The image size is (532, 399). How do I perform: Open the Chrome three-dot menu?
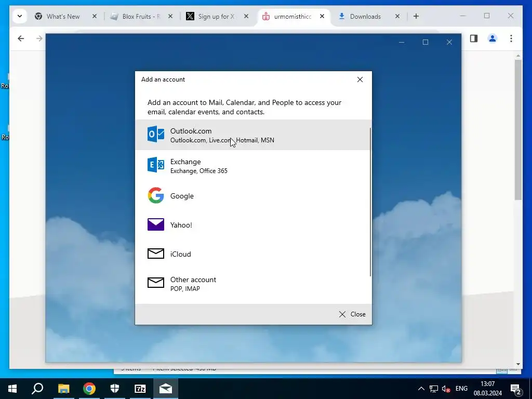pyautogui.click(x=511, y=38)
